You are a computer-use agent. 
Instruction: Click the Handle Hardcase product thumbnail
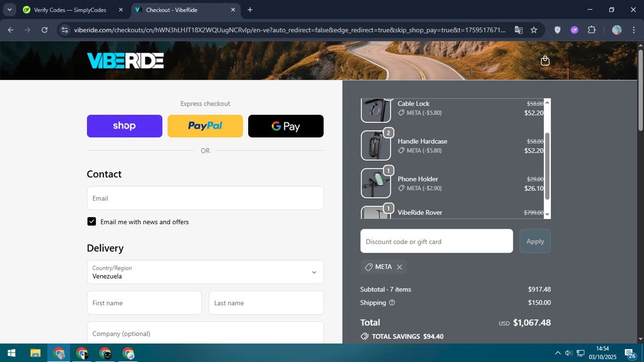[376, 146]
